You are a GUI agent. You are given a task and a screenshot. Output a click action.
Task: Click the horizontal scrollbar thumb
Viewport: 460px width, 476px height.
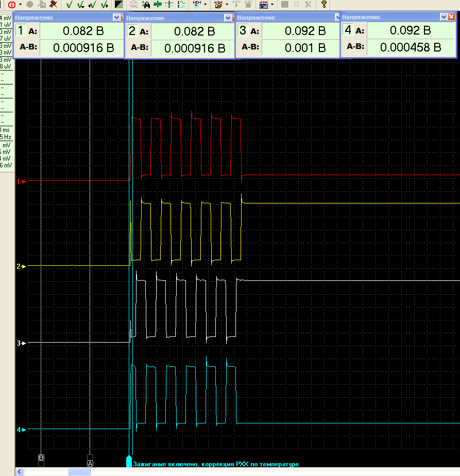79,471
